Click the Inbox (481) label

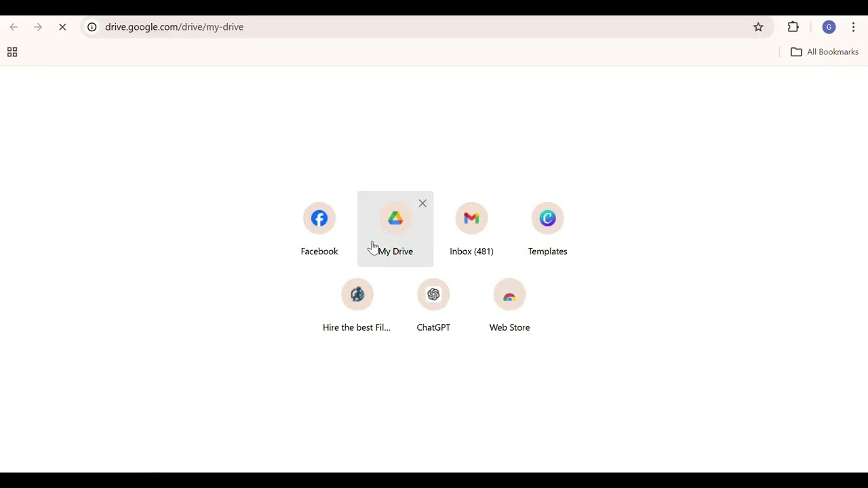tap(471, 251)
